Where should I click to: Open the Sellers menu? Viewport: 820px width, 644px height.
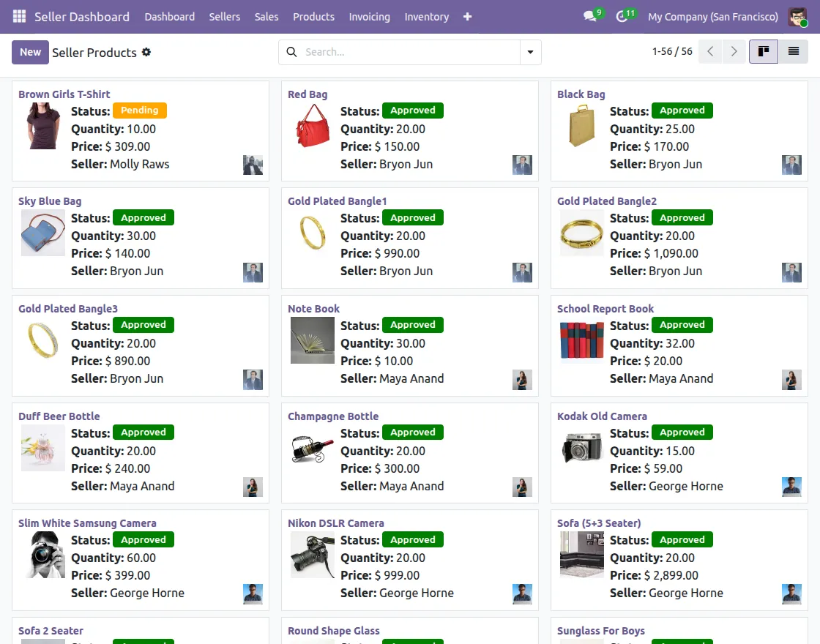point(224,17)
